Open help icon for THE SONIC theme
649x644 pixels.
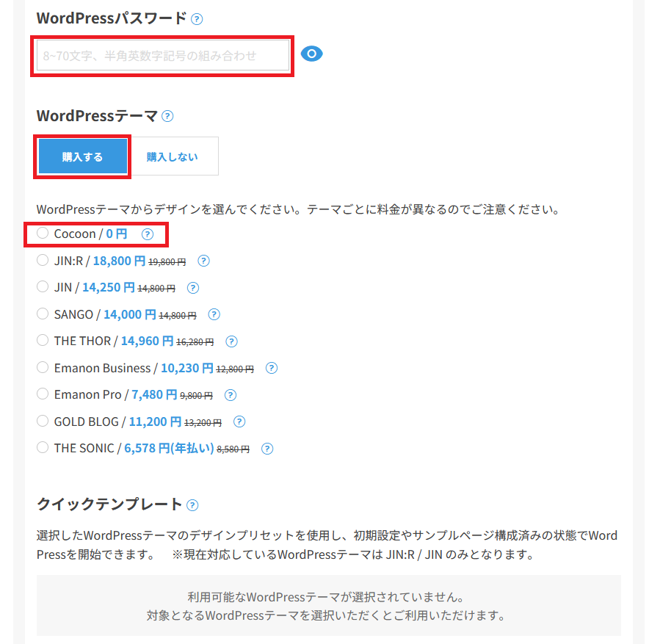pyautogui.click(x=267, y=449)
